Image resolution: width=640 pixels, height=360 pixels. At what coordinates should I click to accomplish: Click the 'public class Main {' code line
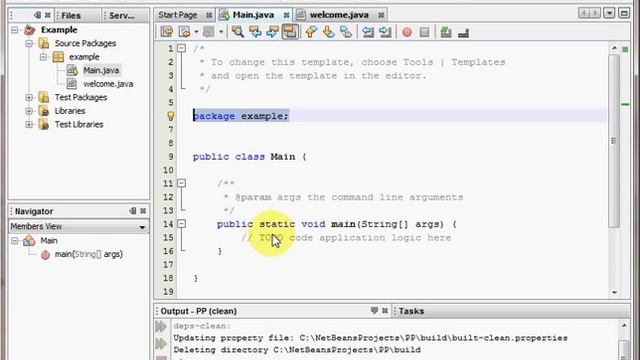click(249, 157)
